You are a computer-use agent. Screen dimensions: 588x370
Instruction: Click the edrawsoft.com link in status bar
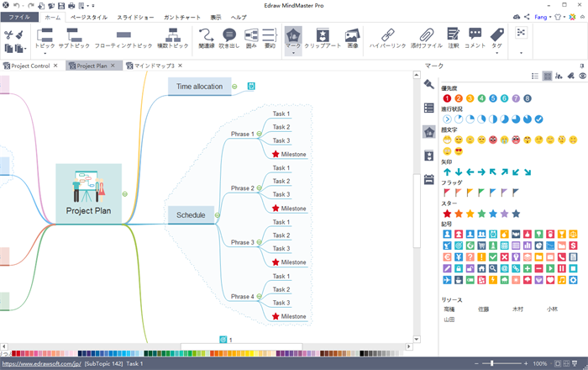pos(40,364)
